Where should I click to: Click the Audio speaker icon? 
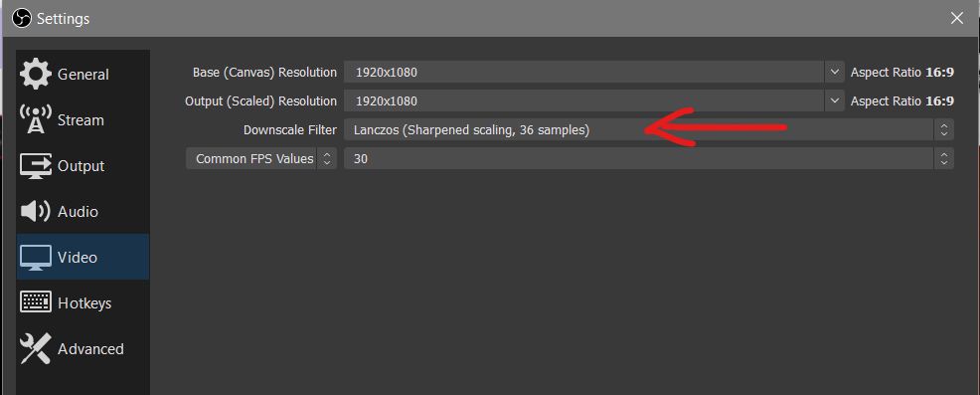point(36,212)
